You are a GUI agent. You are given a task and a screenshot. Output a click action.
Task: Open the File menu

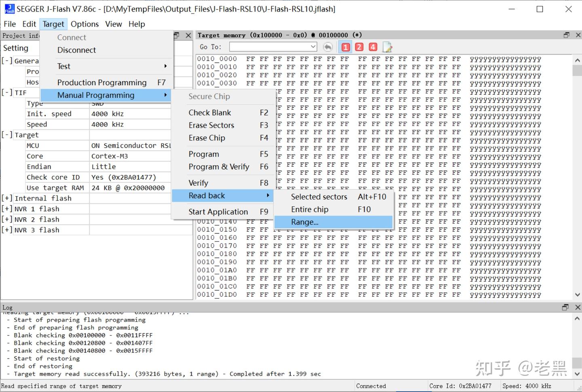(x=10, y=24)
